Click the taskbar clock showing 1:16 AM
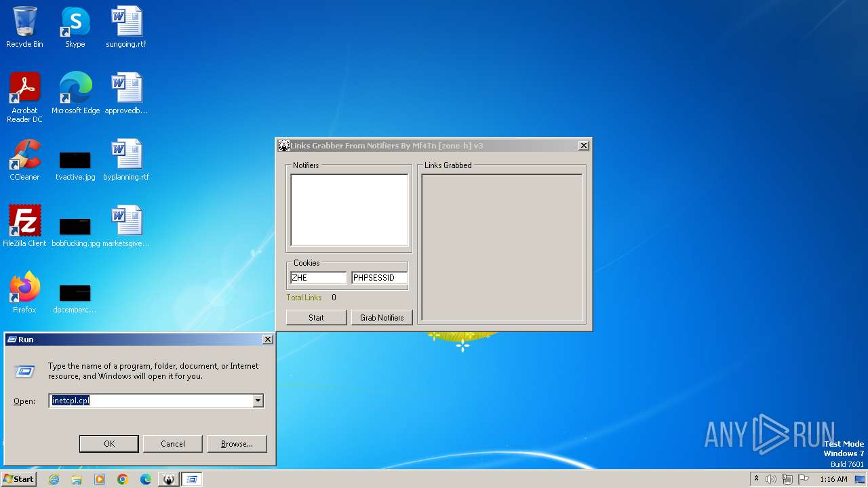The image size is (868, 488). (833, 479)
